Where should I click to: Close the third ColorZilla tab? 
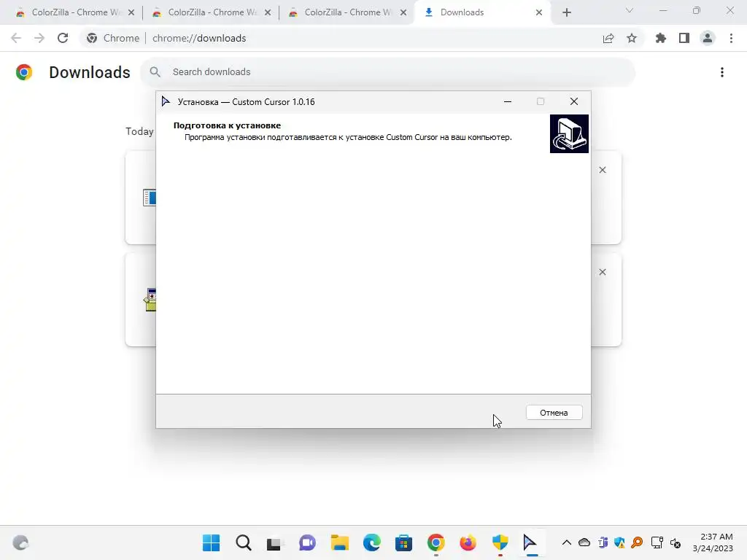point(403,13)
